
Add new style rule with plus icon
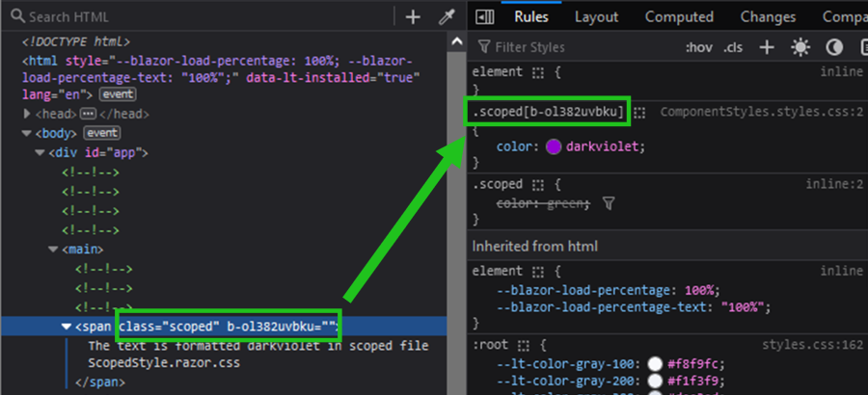click(x=766, y=47)
